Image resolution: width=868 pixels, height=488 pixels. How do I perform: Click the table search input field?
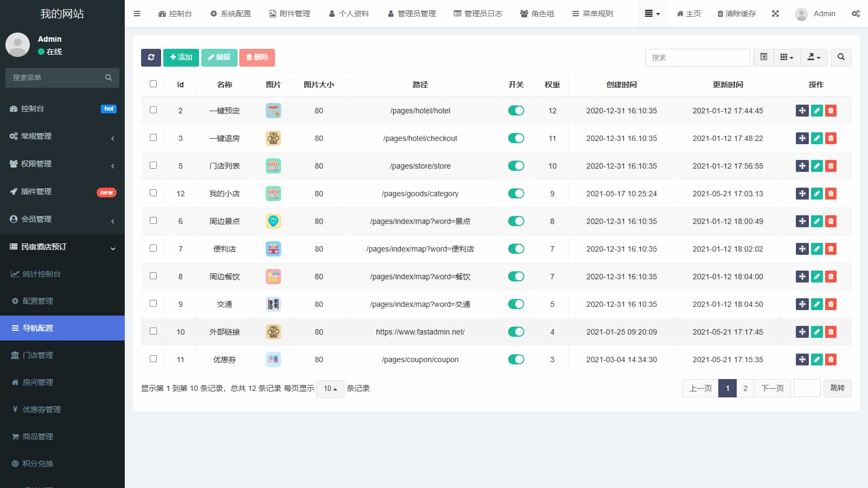click(697, 57)
